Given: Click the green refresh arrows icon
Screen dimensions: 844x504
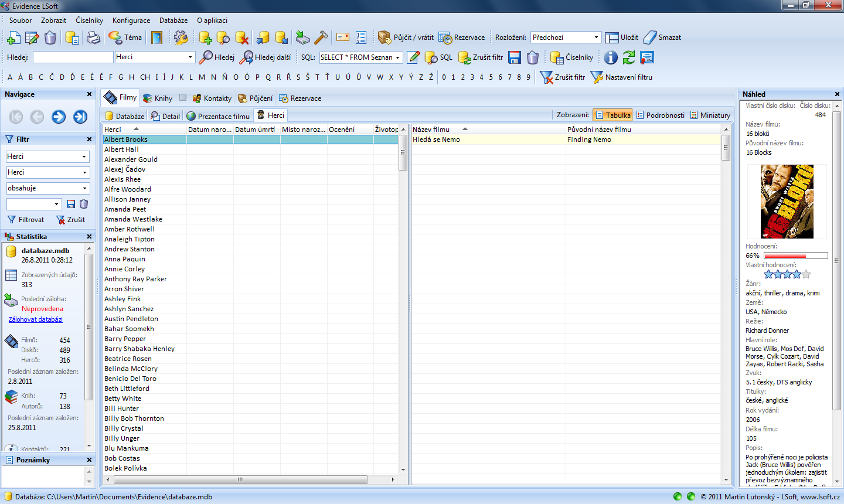Looking at the screenshot, I should click(x=629, y=57).
